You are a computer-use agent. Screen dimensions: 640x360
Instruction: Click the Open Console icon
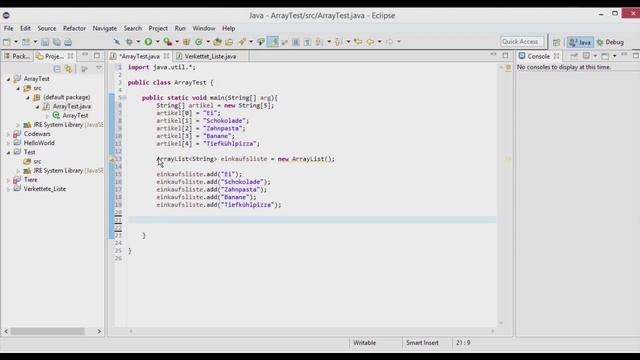pyautogui.click(x=605, y=56)
